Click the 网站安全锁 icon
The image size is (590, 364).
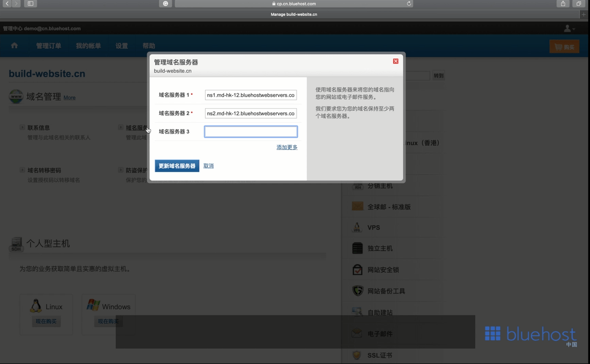(357, 269)
